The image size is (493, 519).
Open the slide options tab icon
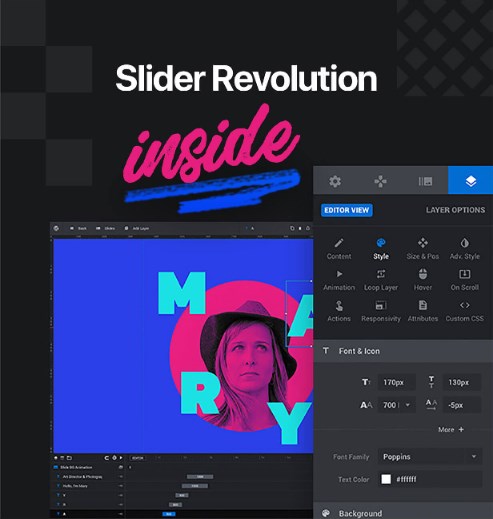click(x=425, y=181)
